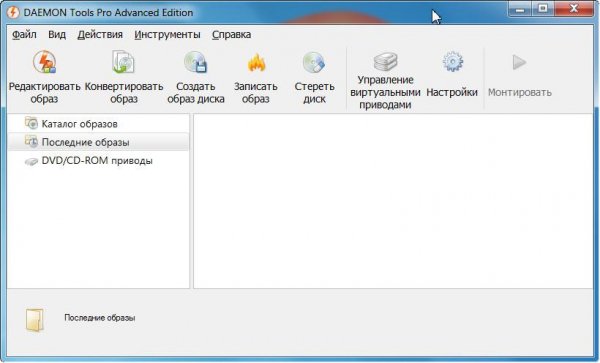600x363 pixels.
Task: Click the Настройки label under gear
Action: coord(452,93)
